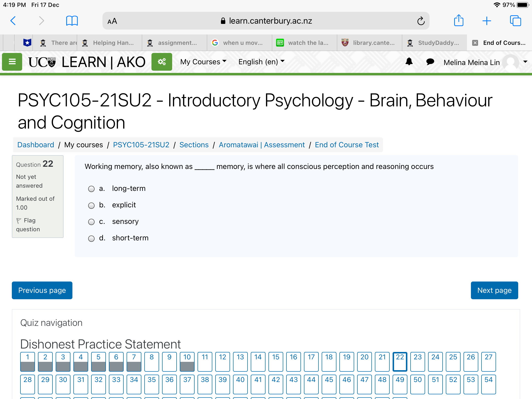
Task: Tap the Safari back arrow
Action: pyautogui.click(x=13, y=21)
